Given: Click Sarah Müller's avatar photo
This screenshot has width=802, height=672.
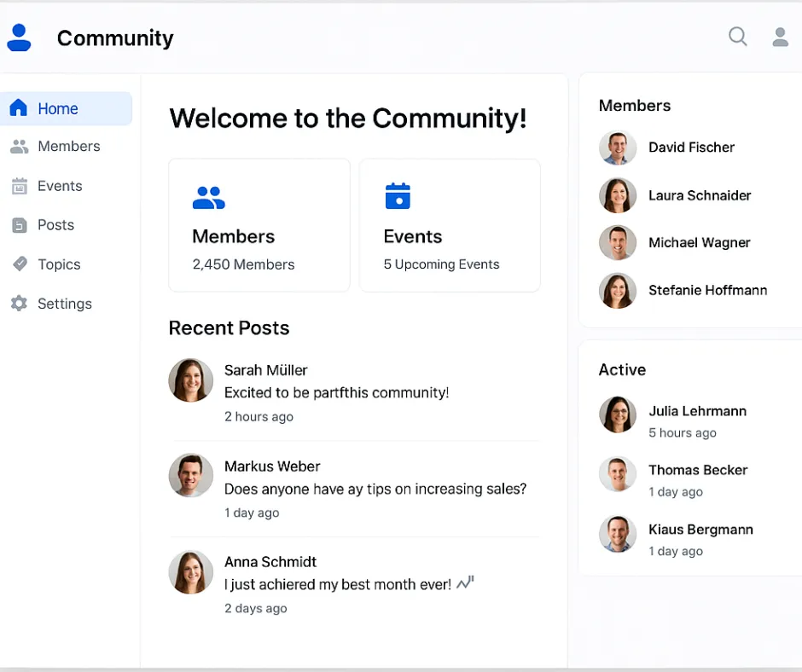Looking at the screenshot, I should point(191,380).
